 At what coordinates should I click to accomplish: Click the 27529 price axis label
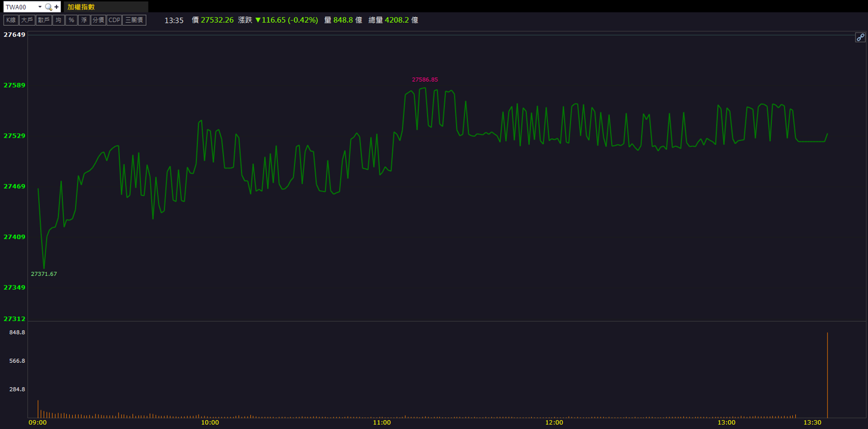[14, 136]
